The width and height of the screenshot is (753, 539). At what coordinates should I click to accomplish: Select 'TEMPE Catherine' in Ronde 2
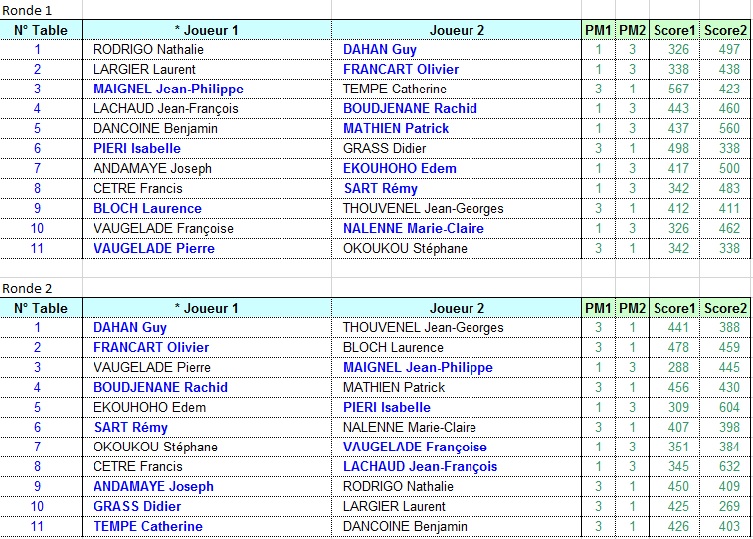[x=148, y=526]
